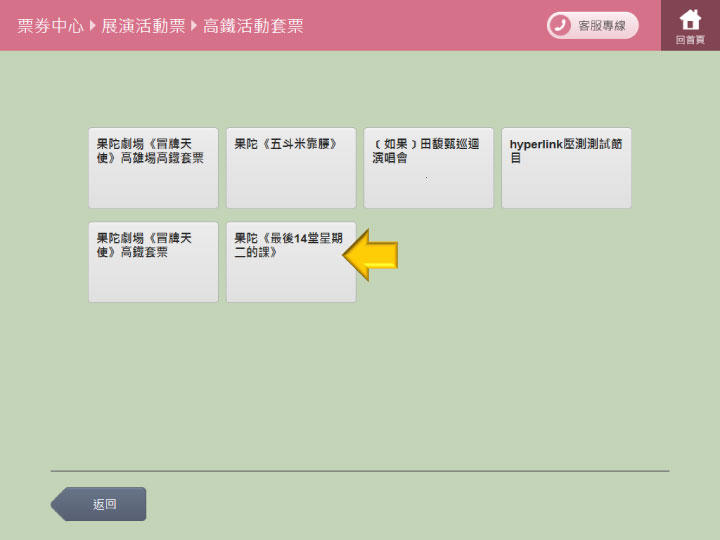This screenshot has height=540, width=720.
Task: Open the hyperlink壓測測試節目 tile
Action: click(x=566, y=168)
